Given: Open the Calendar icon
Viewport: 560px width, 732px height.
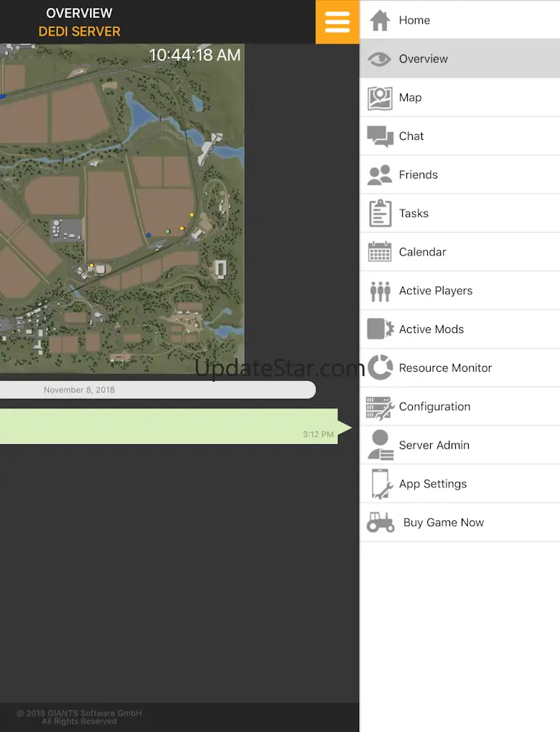Looking at the screenshot, I should [x=380, y=252].
